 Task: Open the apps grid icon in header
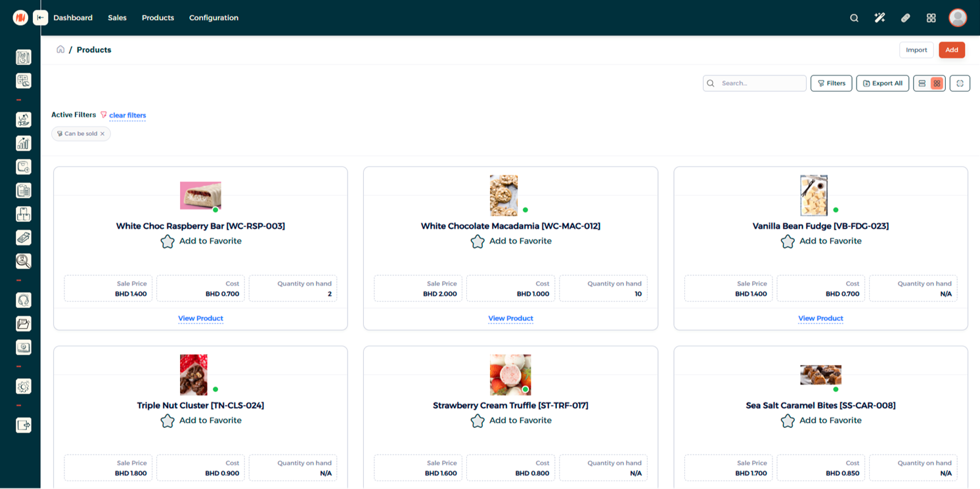(931, 18)
